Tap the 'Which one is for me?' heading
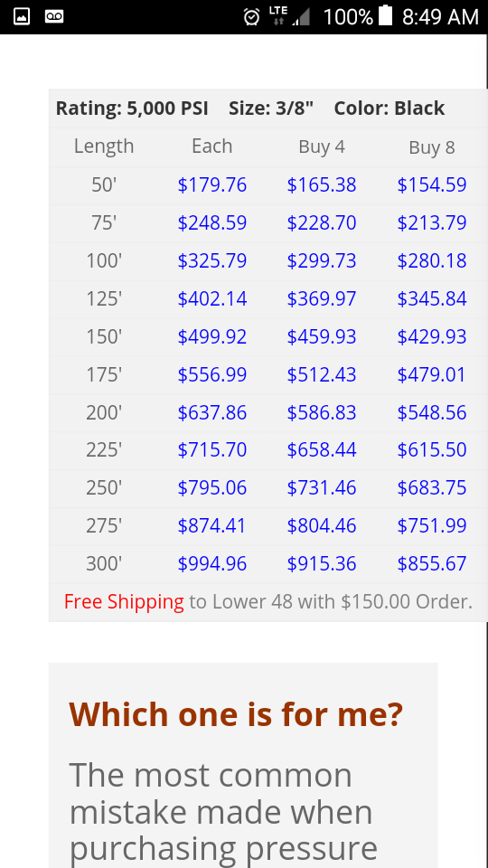488x868 pixels. coord(236,714)
